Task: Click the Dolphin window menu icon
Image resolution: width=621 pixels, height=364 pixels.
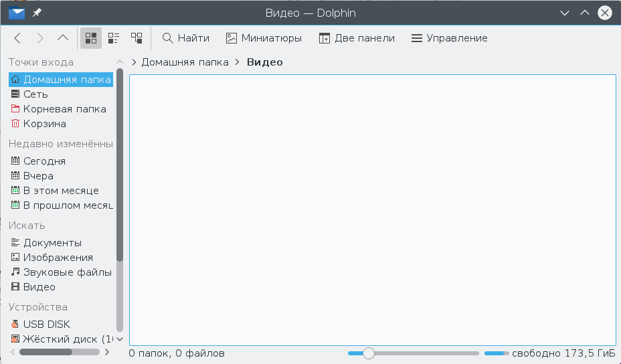Action: [x=17, y=13]
